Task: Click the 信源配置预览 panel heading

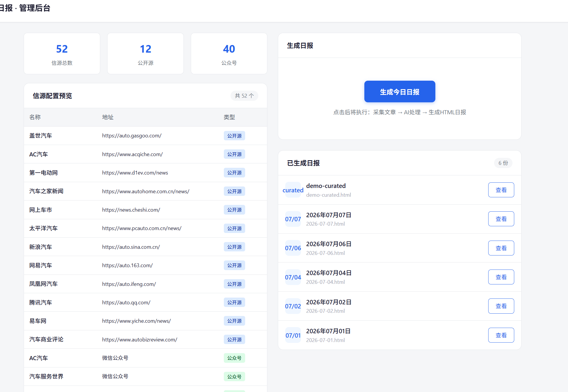Action: pos(52,96)
